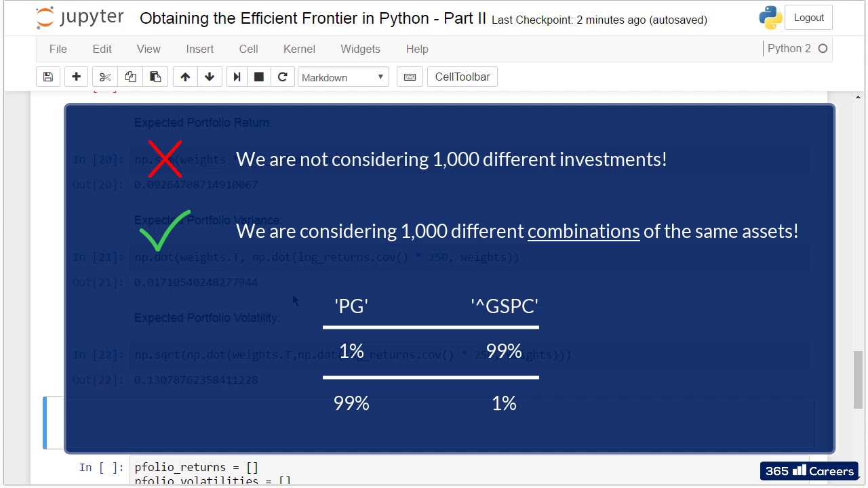
Task: Click the 'We are not considering' sentence
Action: click(x=451, y=159)
